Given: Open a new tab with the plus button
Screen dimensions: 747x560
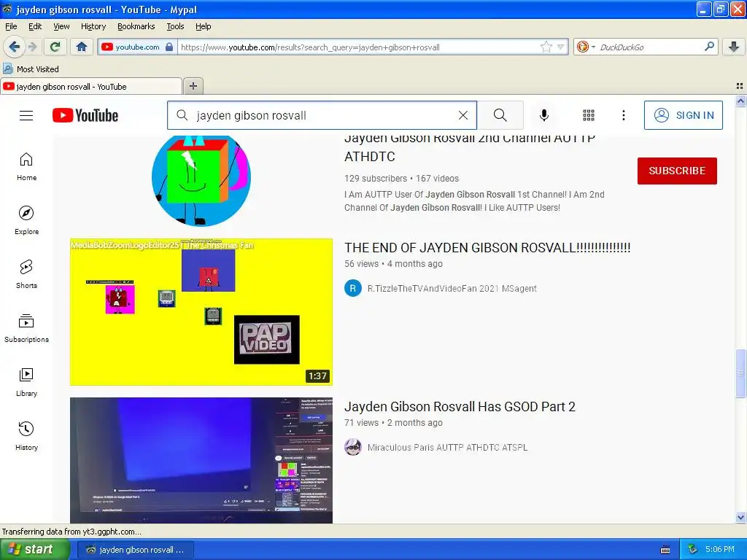Looking at the screenshot, I should tap(193, 86).
